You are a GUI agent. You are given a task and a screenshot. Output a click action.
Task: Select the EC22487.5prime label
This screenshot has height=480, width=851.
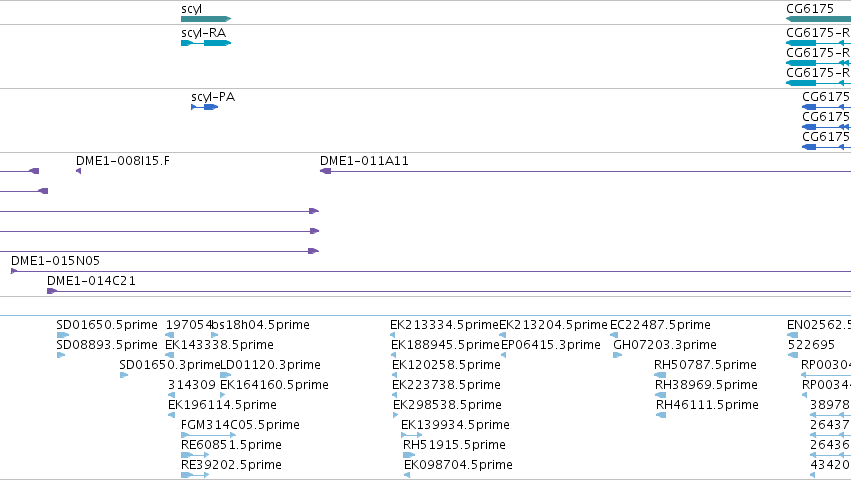point(661,325)
